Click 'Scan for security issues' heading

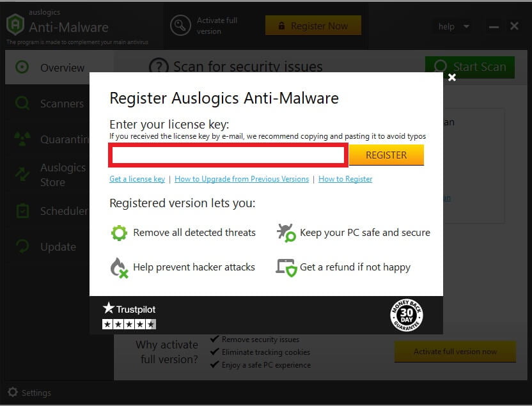[248, 66]
